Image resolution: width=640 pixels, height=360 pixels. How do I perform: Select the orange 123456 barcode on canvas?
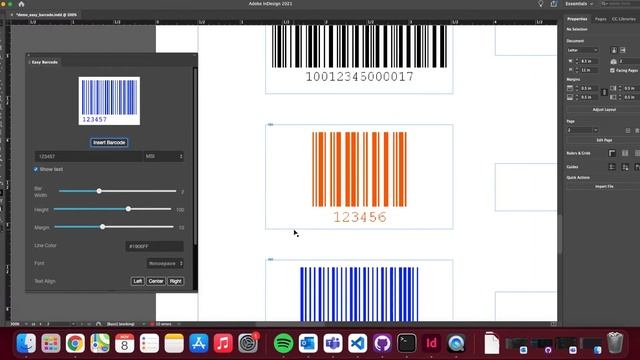point(359,177)
